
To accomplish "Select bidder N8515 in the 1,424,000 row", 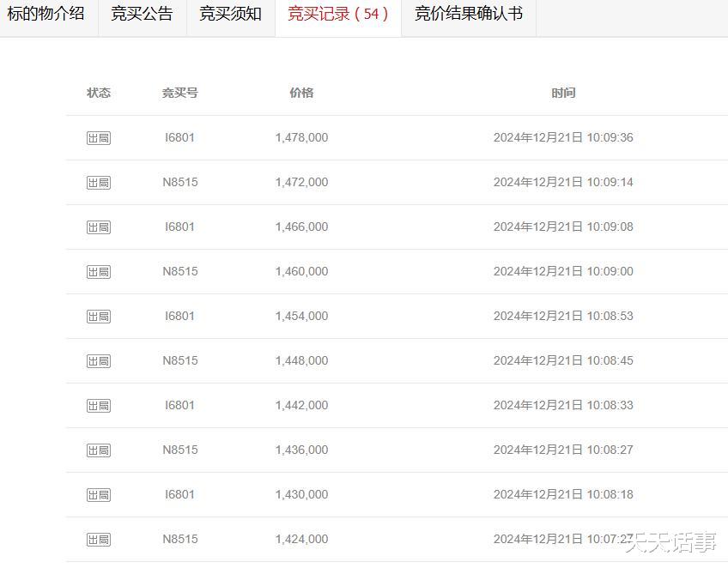I will coord(180,539).
